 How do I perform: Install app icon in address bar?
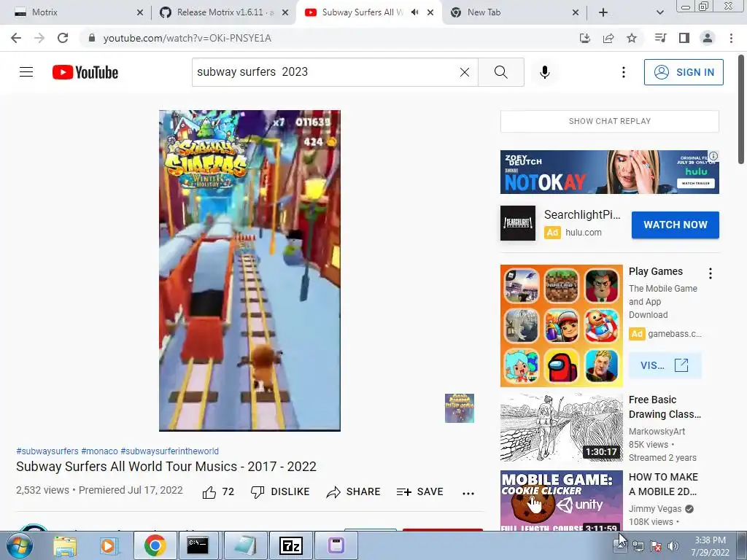[x=585, y=38]
